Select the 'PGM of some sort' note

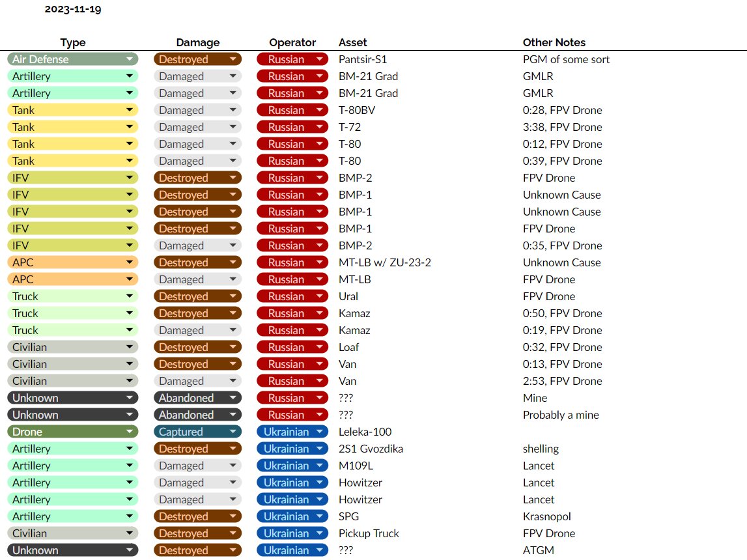(x=566, y=59)
